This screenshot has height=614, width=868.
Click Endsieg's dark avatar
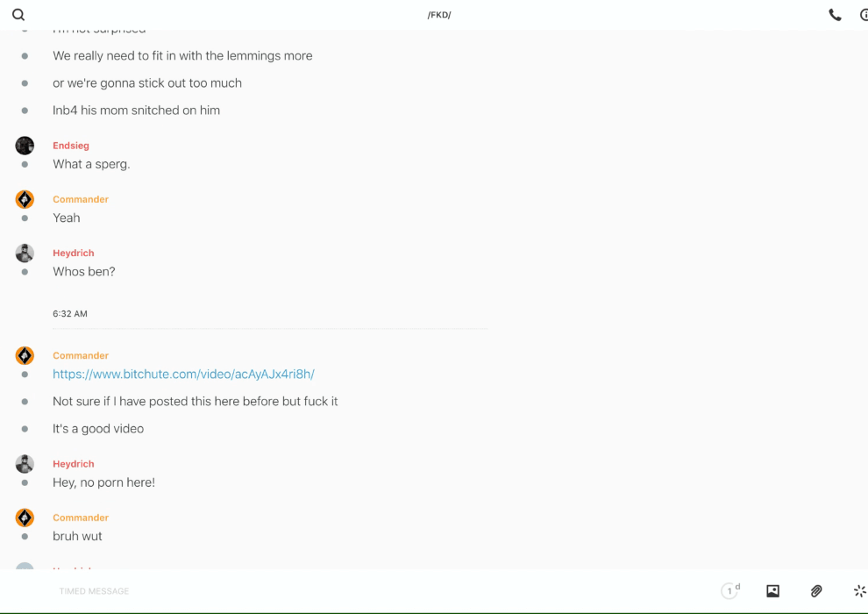25,146
